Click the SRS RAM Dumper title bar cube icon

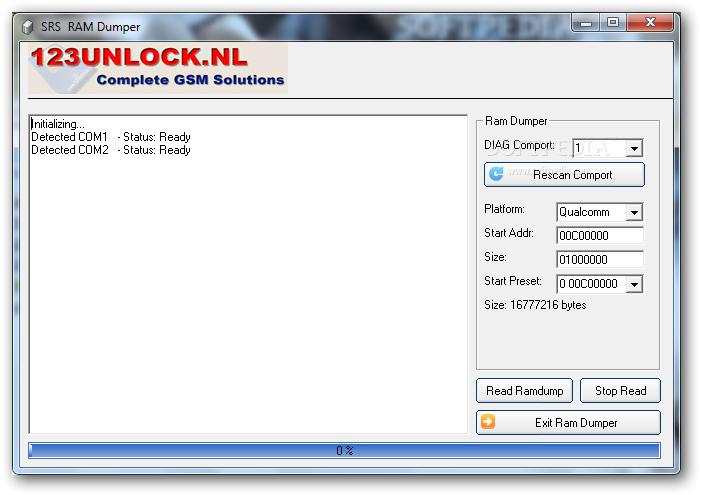click(27, 27)
